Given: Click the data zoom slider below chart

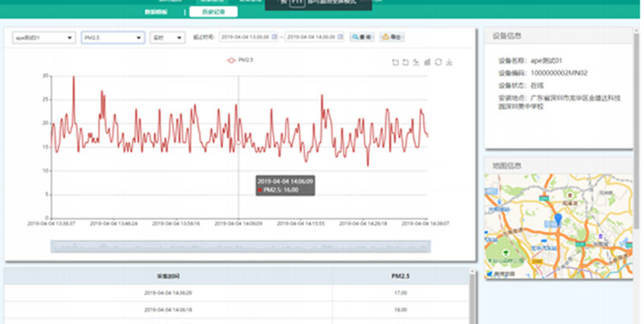Looking at the screenshot, I should click(x=237, y=246).
